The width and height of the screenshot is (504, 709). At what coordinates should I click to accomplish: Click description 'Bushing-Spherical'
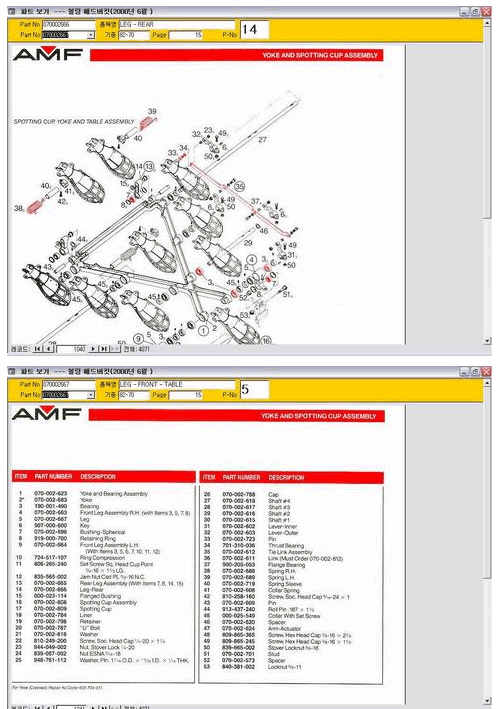coord(103,532)
